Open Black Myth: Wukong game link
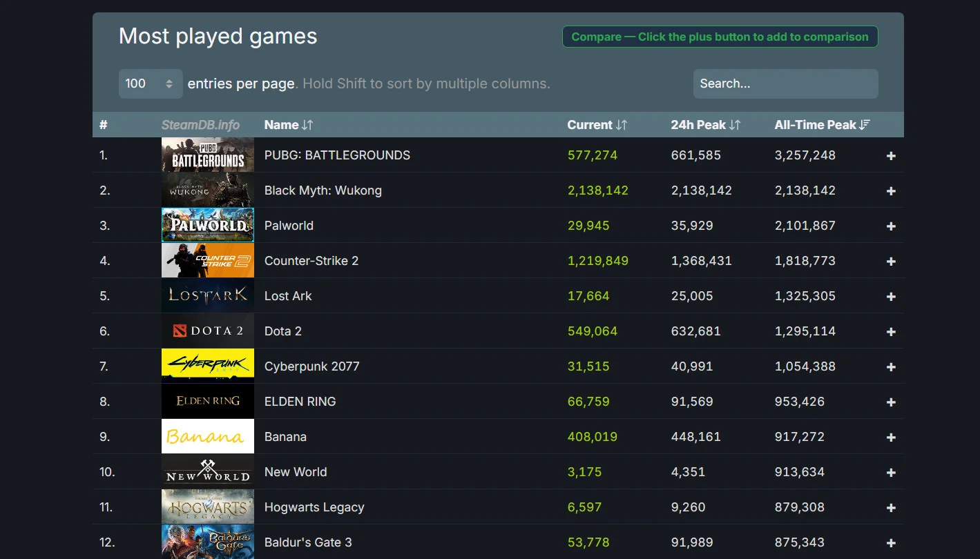The image size is (980, 559). 323,190
